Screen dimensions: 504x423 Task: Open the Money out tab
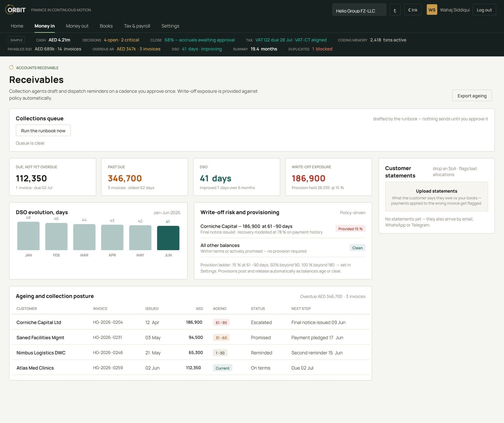pos(77,26)
